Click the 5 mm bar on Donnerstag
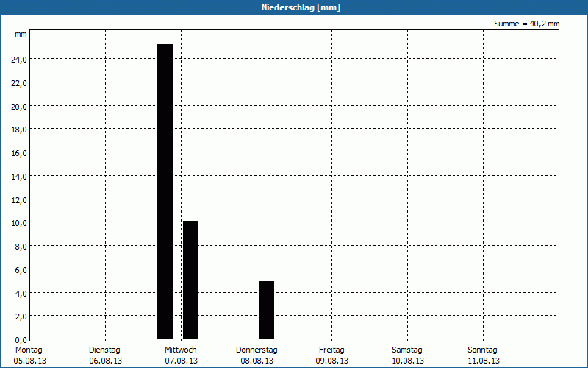Viewport: 588px width, 368px height. [x=267, y=310]
